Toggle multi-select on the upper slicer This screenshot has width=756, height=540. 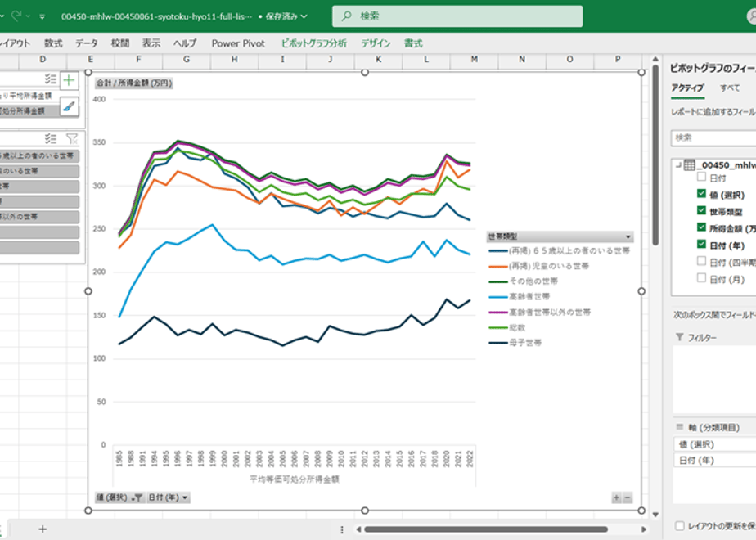pyautogui.click(x=51, y=79)
